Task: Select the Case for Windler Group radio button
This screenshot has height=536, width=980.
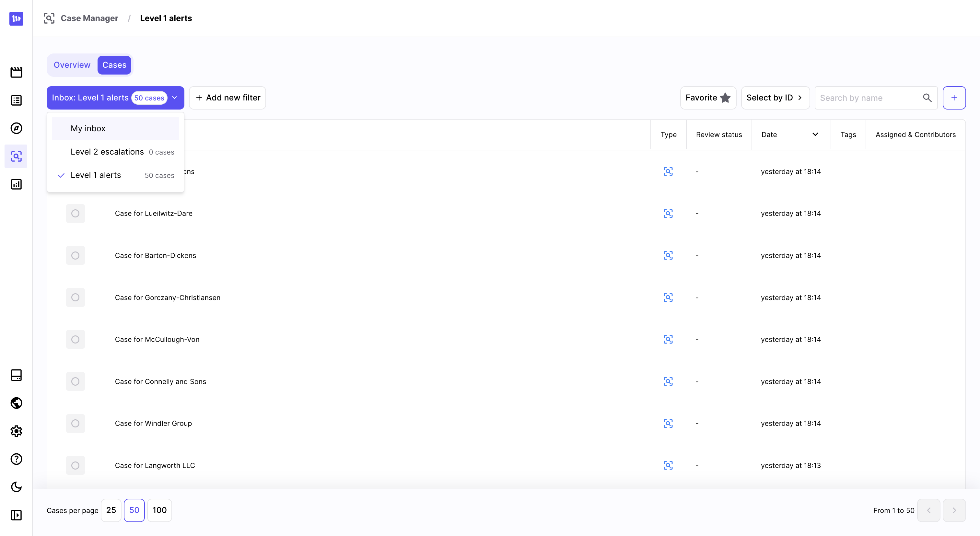Action: [75, 424]
